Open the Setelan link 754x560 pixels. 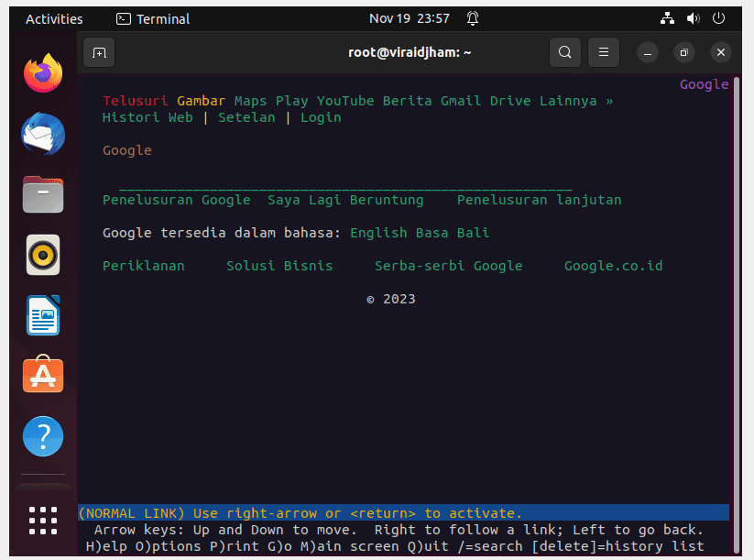(246, 117)
